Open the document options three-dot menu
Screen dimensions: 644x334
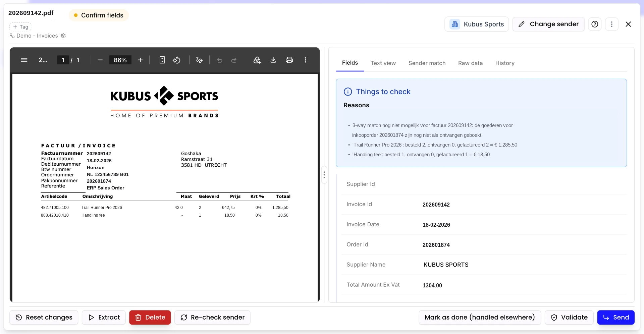pyautogui.click(x=612, y=24)
